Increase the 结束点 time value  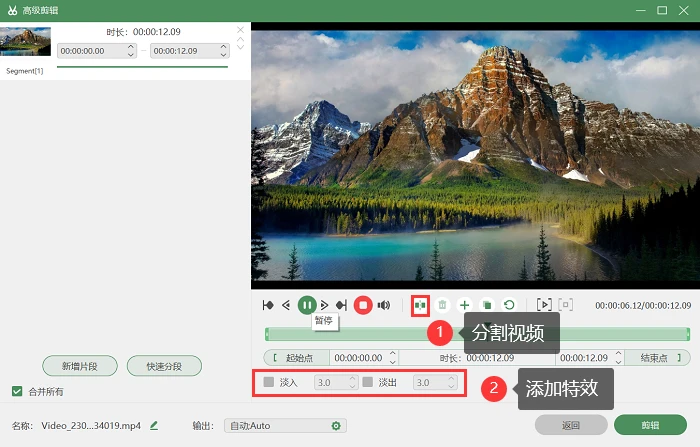618,354
